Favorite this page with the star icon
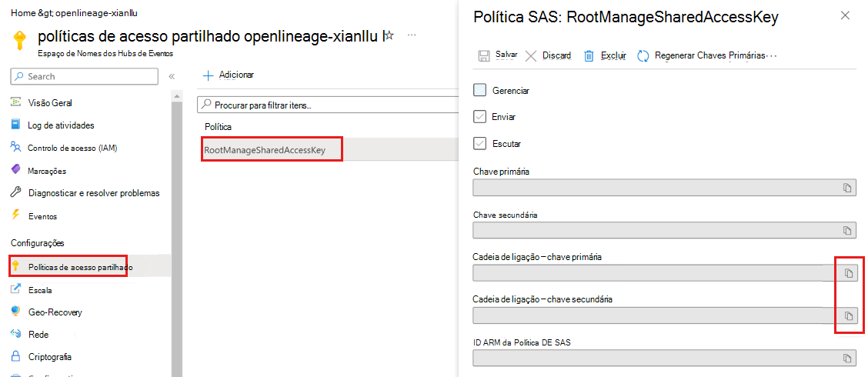 [x=389, y=35]
